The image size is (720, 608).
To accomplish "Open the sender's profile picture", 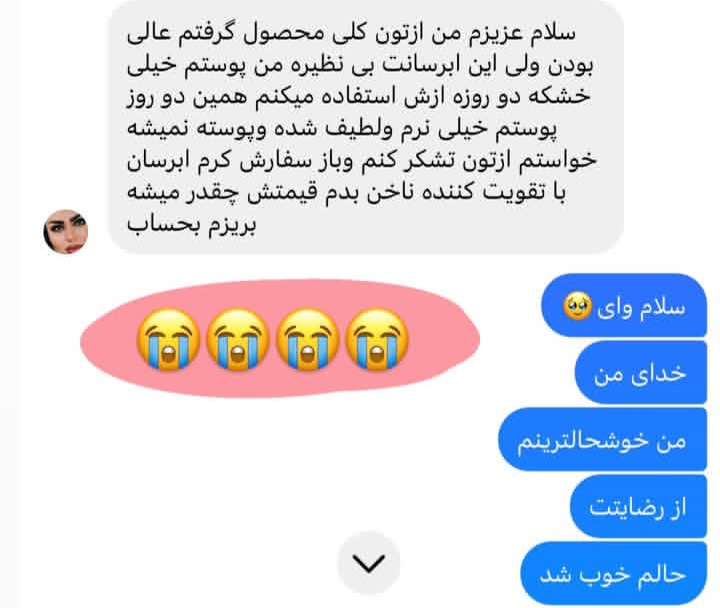I will click(66, 231).
